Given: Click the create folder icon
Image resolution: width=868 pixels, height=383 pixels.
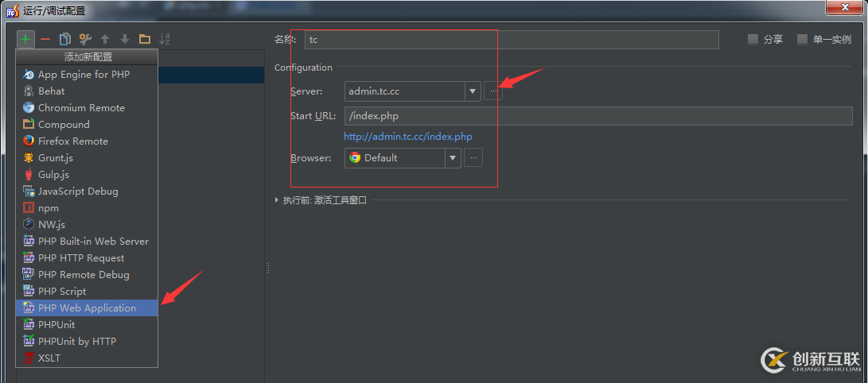Looking at the screenshot, I should (145, 39).
